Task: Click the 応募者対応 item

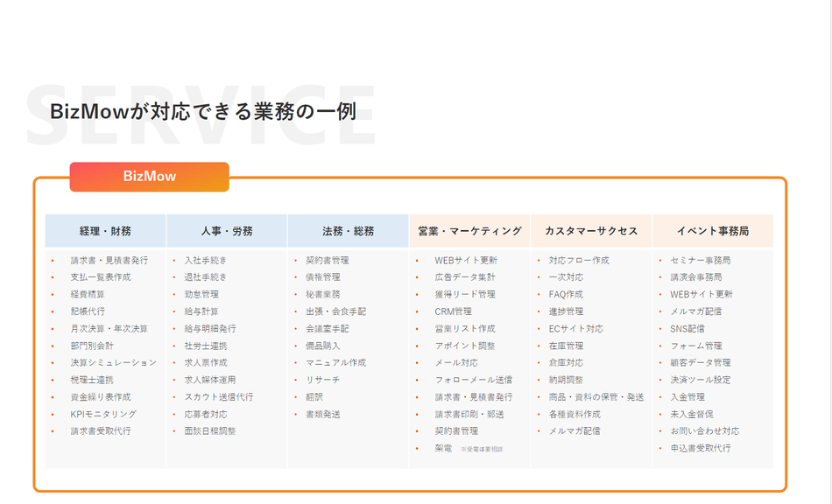Action: tap(206, 414)
